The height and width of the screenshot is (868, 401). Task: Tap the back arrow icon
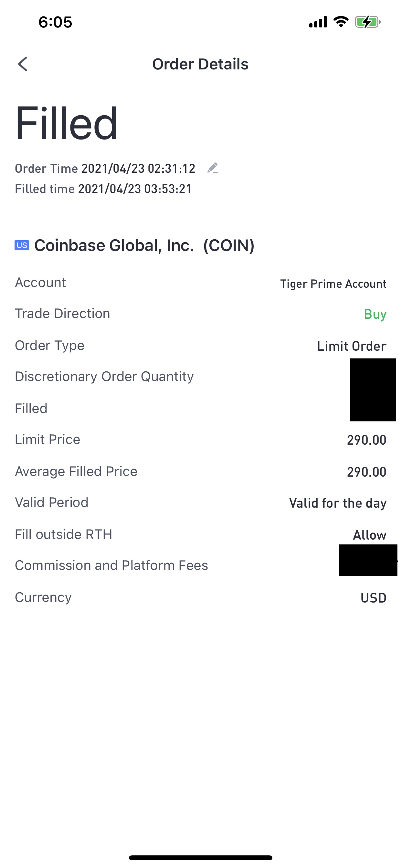(x=23, y=64)
